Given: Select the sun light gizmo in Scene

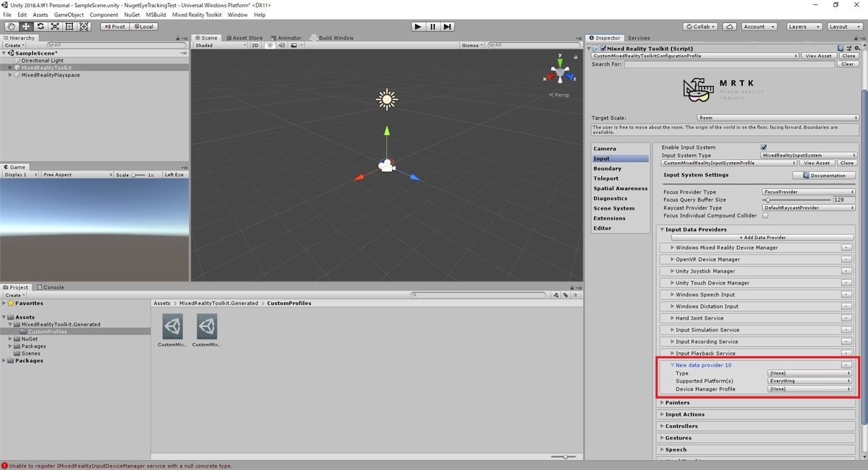Looking at the screenshot, I should [x=387, y=99].
